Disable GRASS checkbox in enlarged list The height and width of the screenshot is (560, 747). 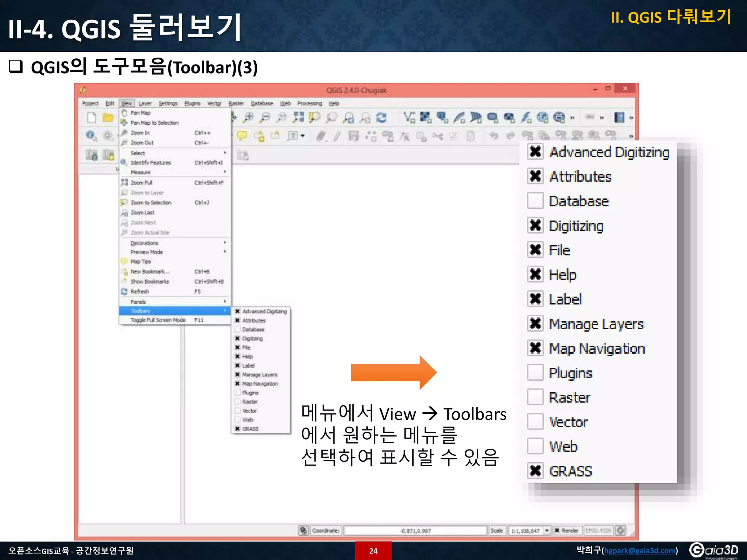535,471
